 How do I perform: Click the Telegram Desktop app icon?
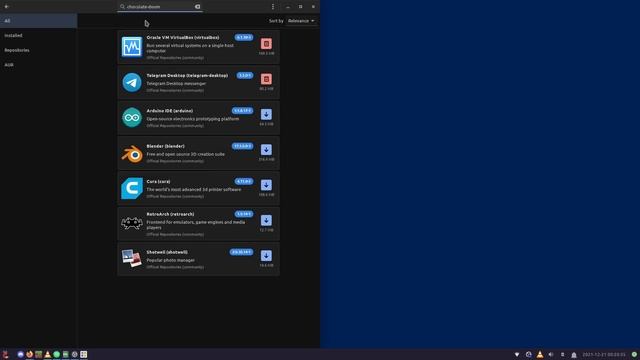(x=132, y=82)
